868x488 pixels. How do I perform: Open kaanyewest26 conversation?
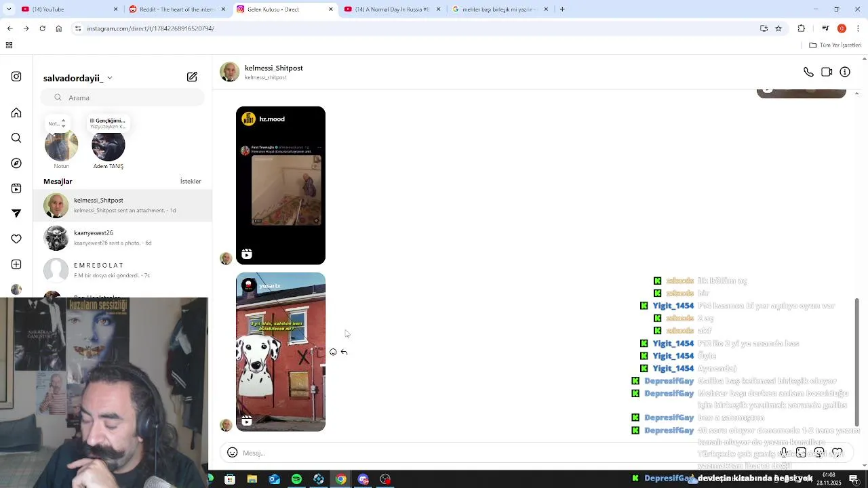(123, 238)
